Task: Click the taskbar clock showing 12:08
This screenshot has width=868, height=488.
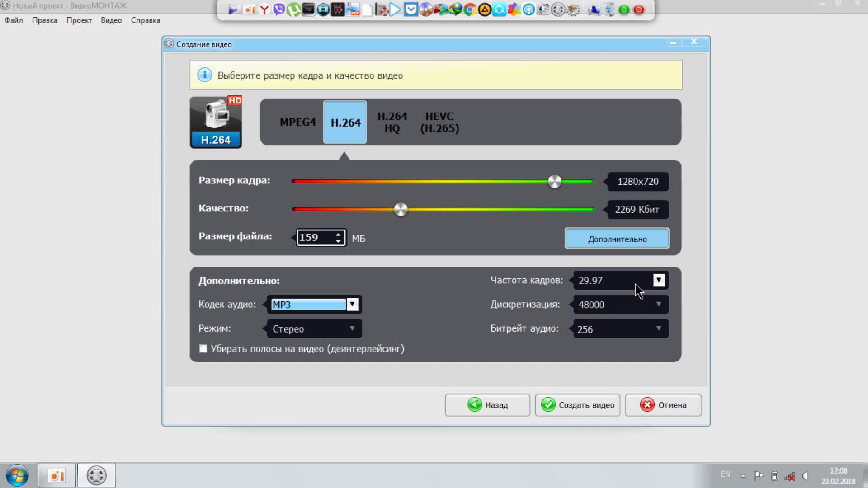Action: tap(839, 476)
